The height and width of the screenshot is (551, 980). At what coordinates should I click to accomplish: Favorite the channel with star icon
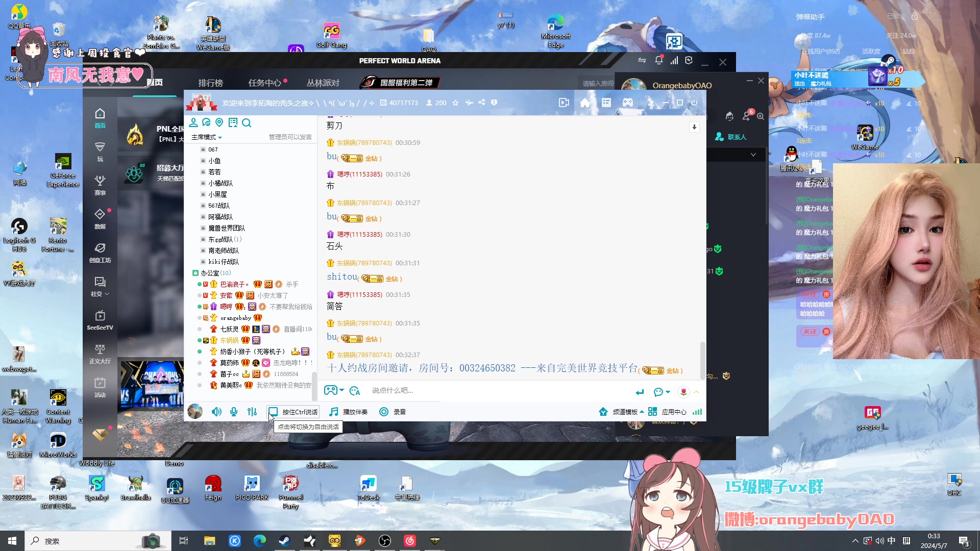pyautogui.click(x=455, y=103)
